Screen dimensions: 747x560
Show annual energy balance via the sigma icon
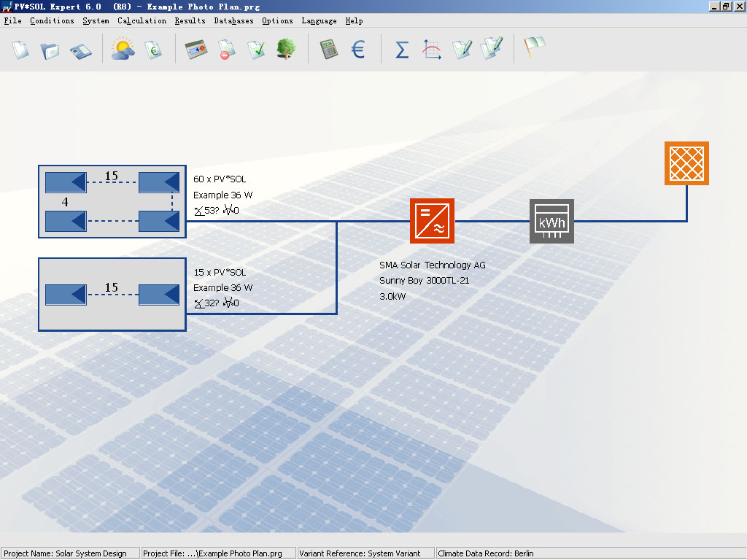click(402, 50)
